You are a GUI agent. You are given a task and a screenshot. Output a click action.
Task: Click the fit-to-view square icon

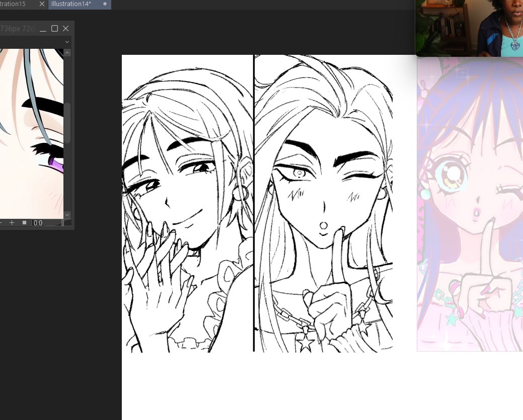24,222
